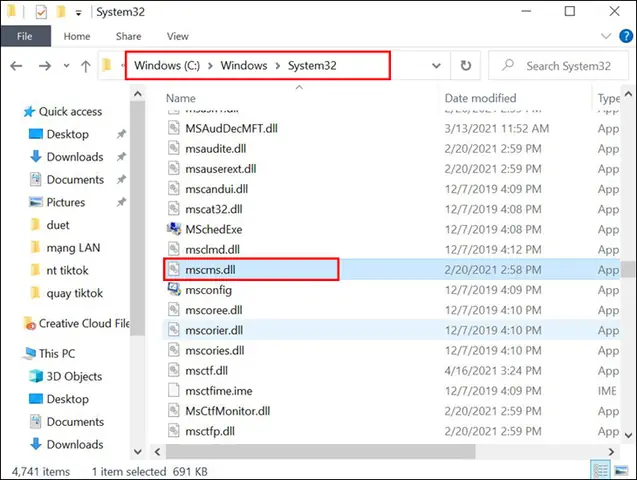The height and width of the screenshot is (480, 637).
Task: Switch to Large icons view layout
Action: point(621,470)
